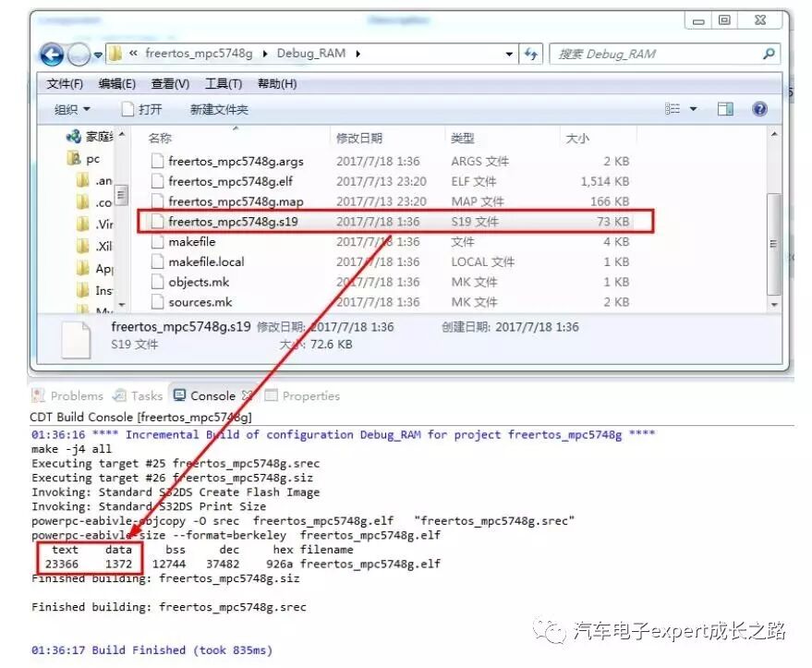Screen dimensions: 812x668
Task: Click the make -j4 all console line
Action: [x=71, y=449]
